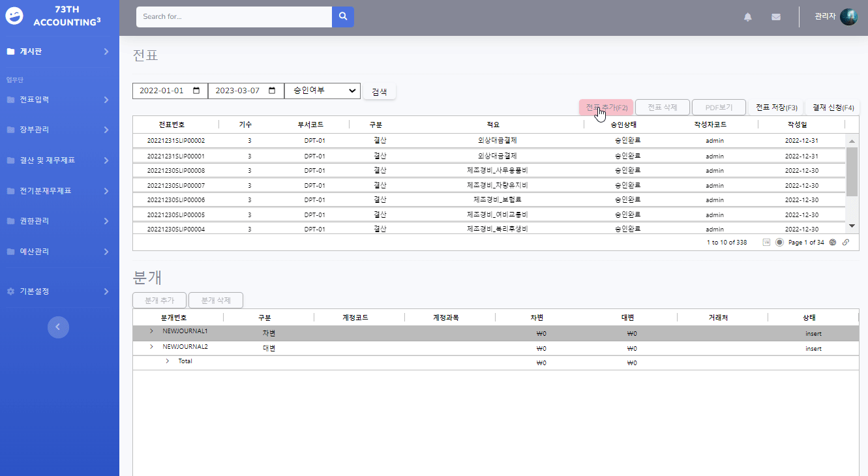Expand the Total row arrow
The image size is (868, 476).
[167, 361]
